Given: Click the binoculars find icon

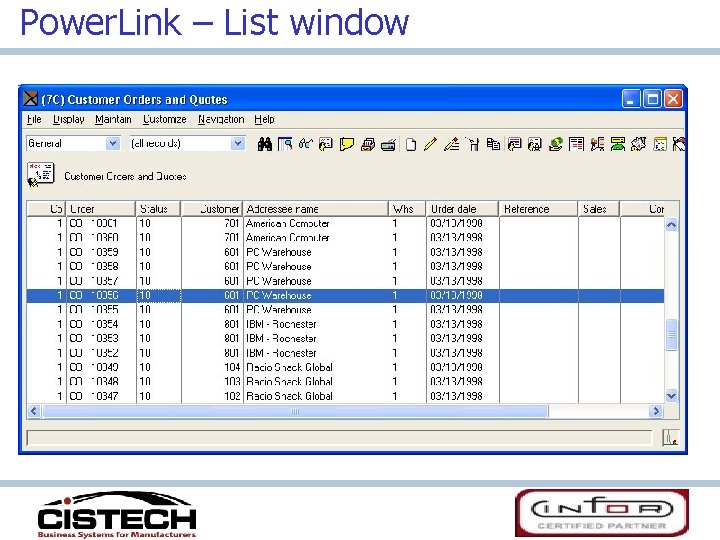Looking at the screenshot, I should [264, 144].
